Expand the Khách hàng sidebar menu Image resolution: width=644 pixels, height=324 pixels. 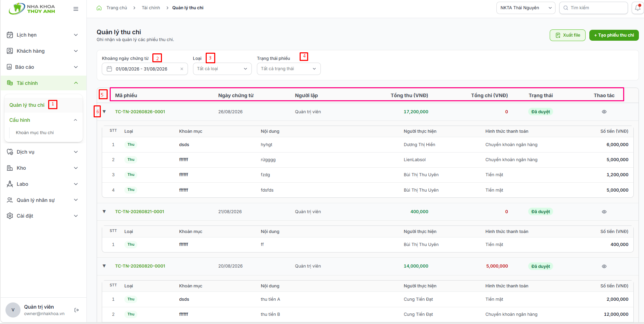pos(43,51)
